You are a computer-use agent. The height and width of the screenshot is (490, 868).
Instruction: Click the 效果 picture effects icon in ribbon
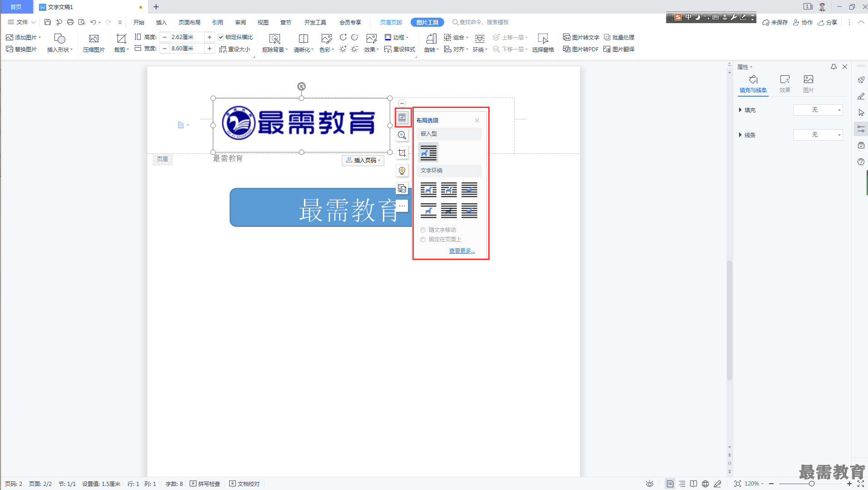tap(371, 39)
